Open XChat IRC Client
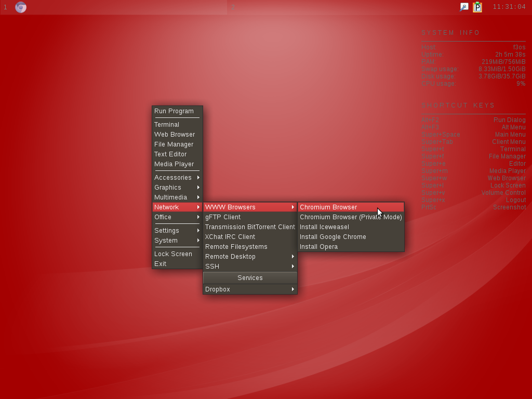The image size is (532, 399). (250, 236)
